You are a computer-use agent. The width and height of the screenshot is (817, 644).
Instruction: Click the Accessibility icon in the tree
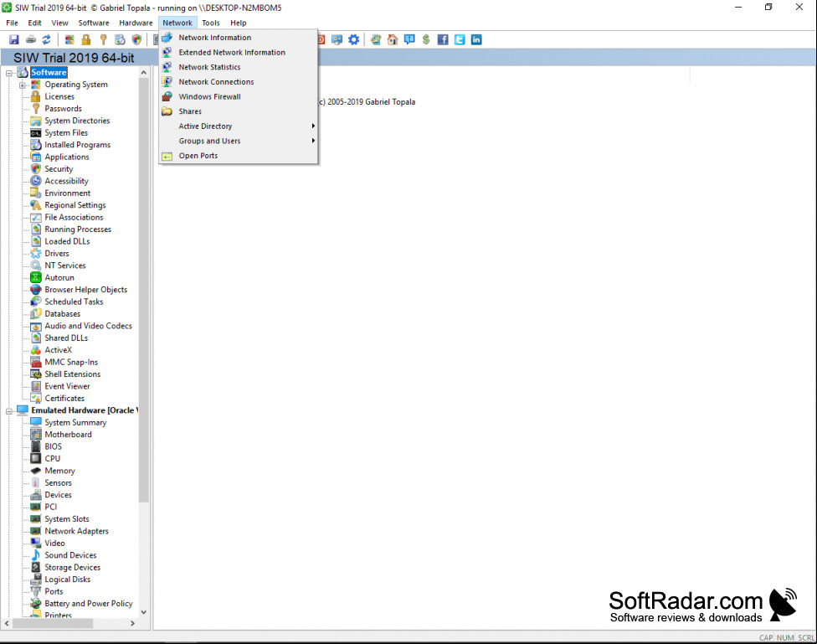point(35,181)
